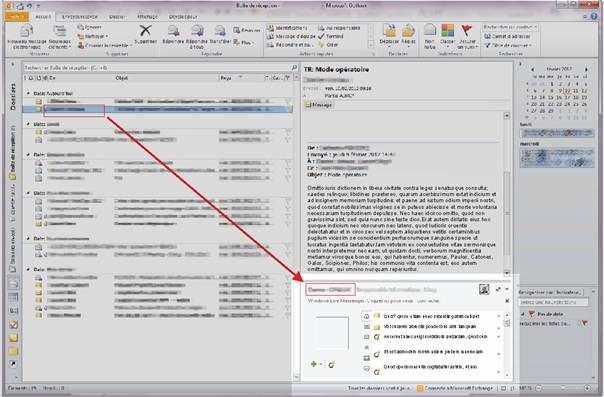Image resolution: width=604 pixels, height=397 pixels.
Task: Collapse the people pane arrow
Action: click(507, 289)
